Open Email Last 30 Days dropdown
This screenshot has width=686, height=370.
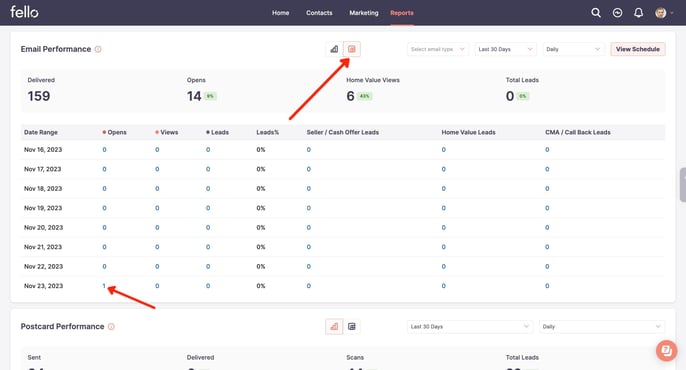(x=505, y=49)
